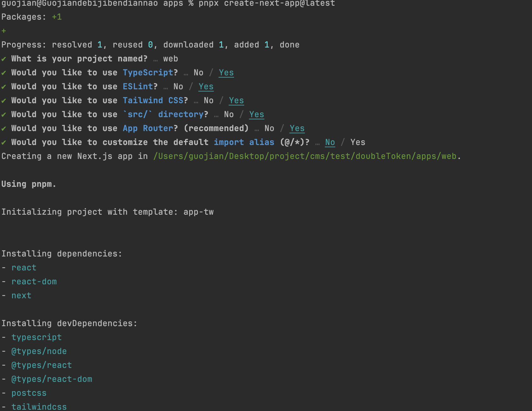Open the /Users/guojian/Desktop project path link
The height and width of the screenshot is (411, 532).
click(x=305, y=156)
